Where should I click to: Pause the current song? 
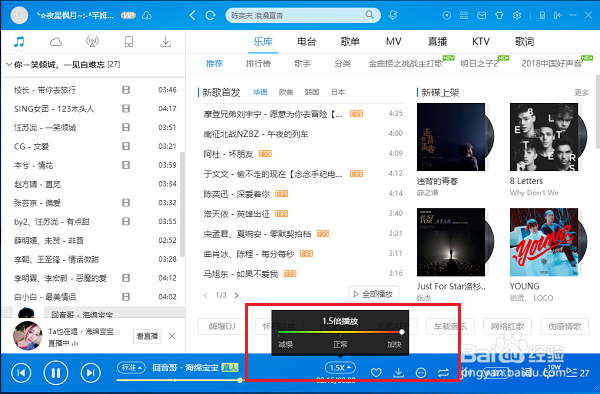click(x=56, y=373)
